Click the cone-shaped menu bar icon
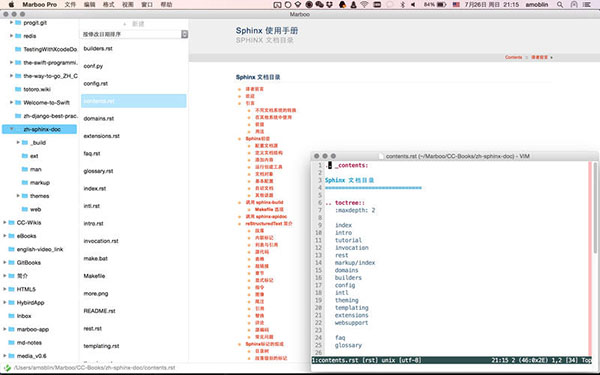The width and height of the screenshot is (600, 375). point(353,5)
